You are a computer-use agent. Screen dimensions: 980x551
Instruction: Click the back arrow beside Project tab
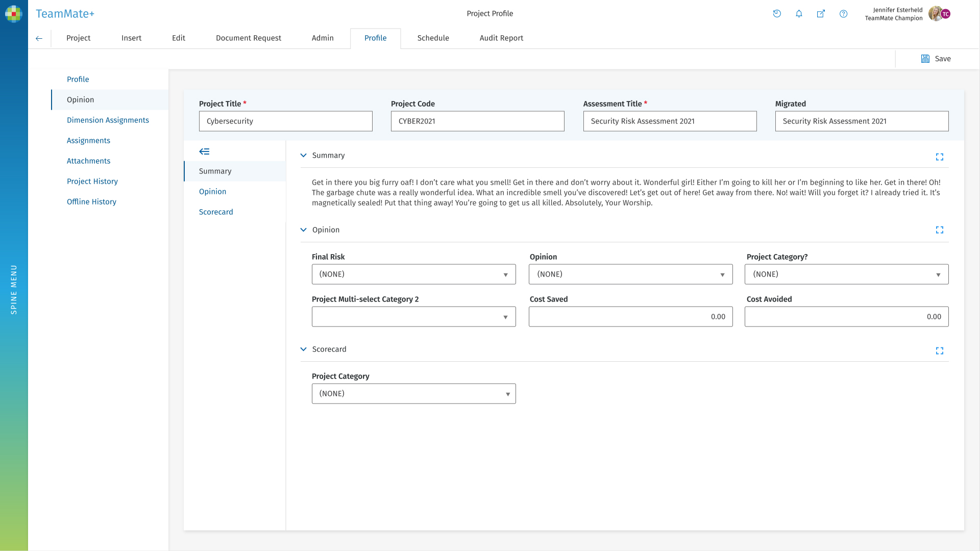[39, 38]
